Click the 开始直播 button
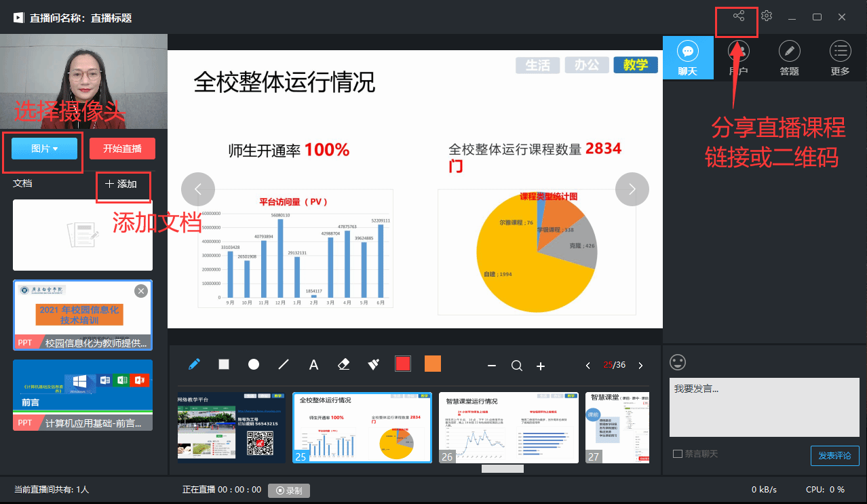This screenshot has width=867, height=504. click(122, 149)
